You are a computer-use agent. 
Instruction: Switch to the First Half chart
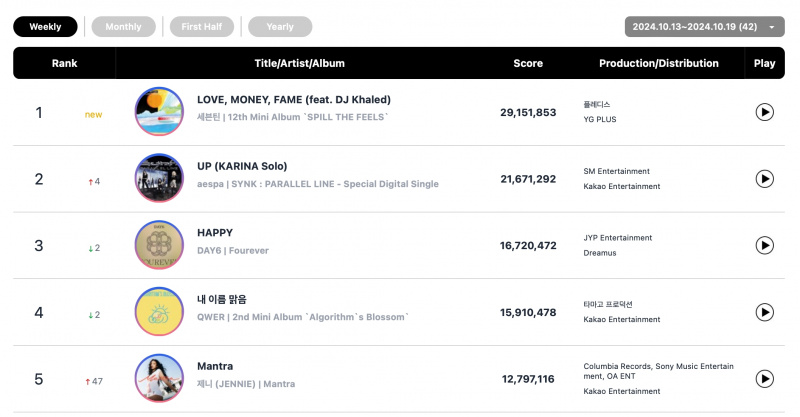coord(202,27)
